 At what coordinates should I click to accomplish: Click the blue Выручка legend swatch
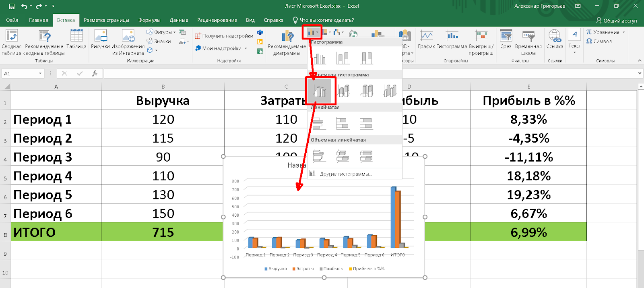pos(266,269)
